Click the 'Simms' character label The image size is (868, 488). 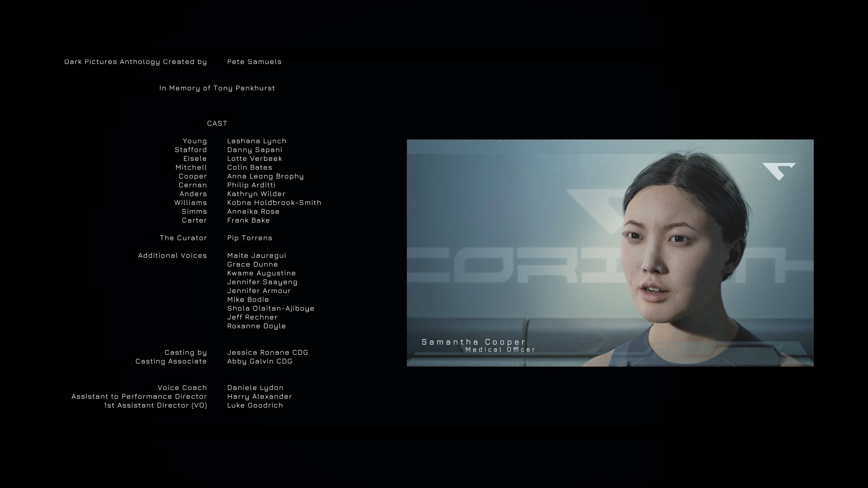[194, 211]
